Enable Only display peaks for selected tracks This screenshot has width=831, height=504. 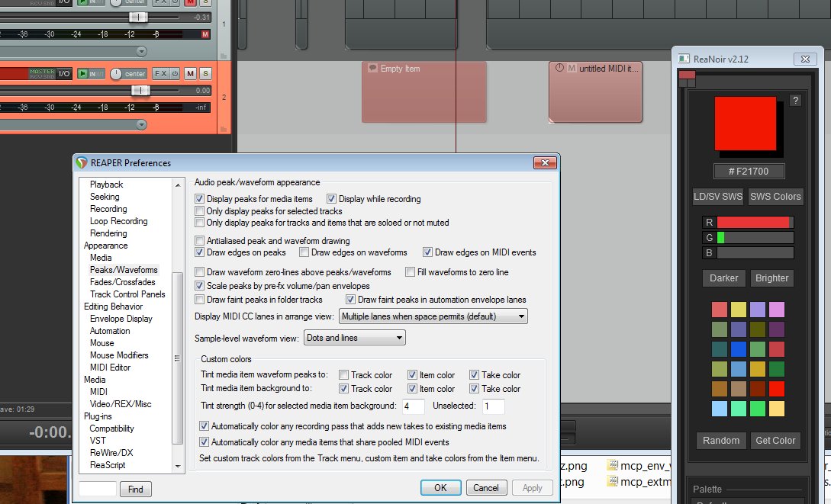[x=199, y=210]
